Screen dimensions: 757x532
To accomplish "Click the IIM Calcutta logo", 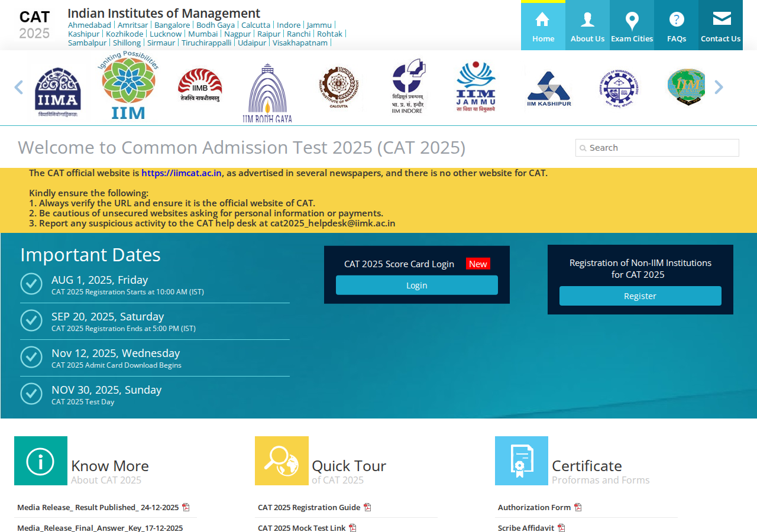I will pyautogui.click(x=338, y=87).
